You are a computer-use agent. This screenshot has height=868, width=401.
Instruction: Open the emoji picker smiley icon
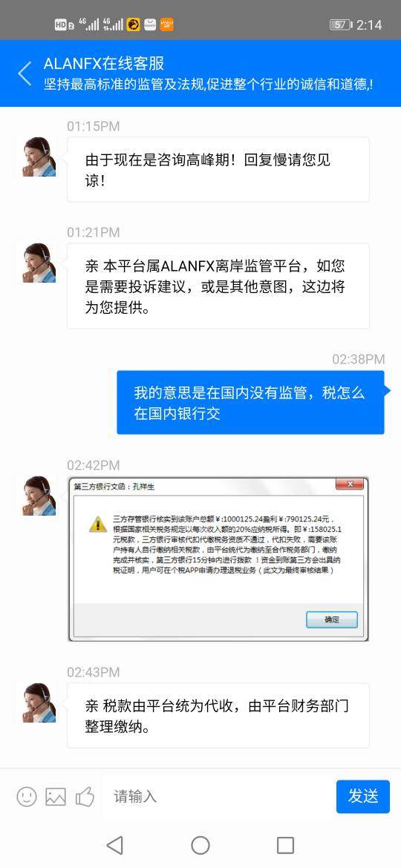click(x=27, y=797)
